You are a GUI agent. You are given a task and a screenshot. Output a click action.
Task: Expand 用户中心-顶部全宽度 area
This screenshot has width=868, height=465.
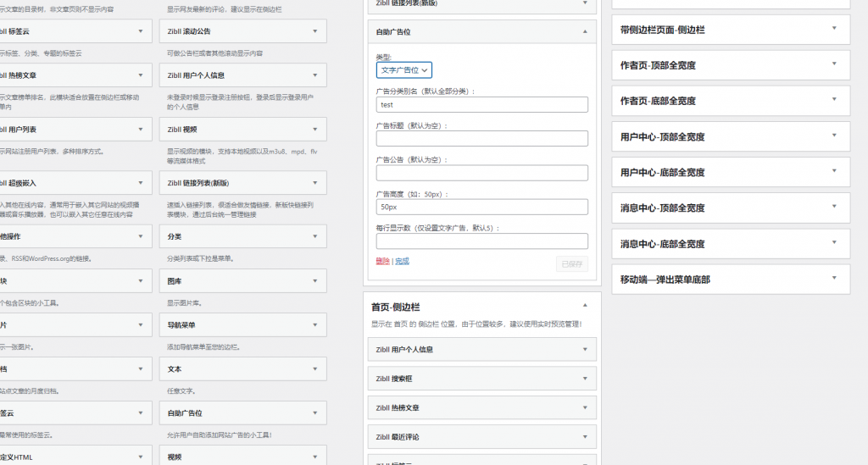(834, 136)
